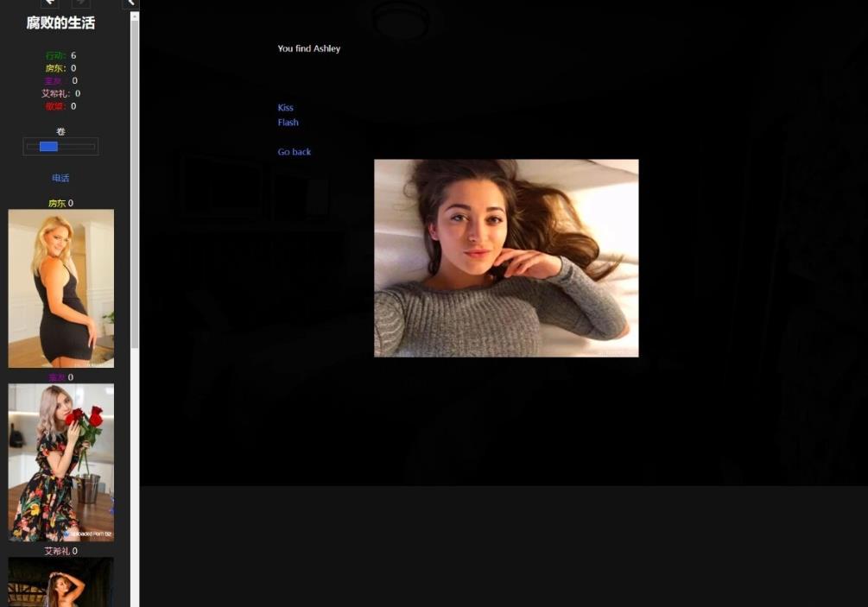The image size is (868, 607).
Task: Collapse the sidebar using the chevron toggle
Action: pos(130,3)
